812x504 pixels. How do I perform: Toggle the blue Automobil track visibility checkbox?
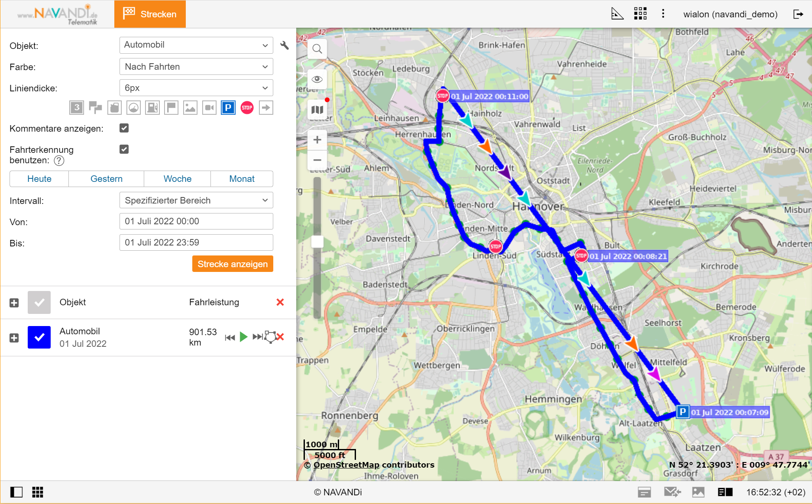pyautogui.click(x=39, y=337)
